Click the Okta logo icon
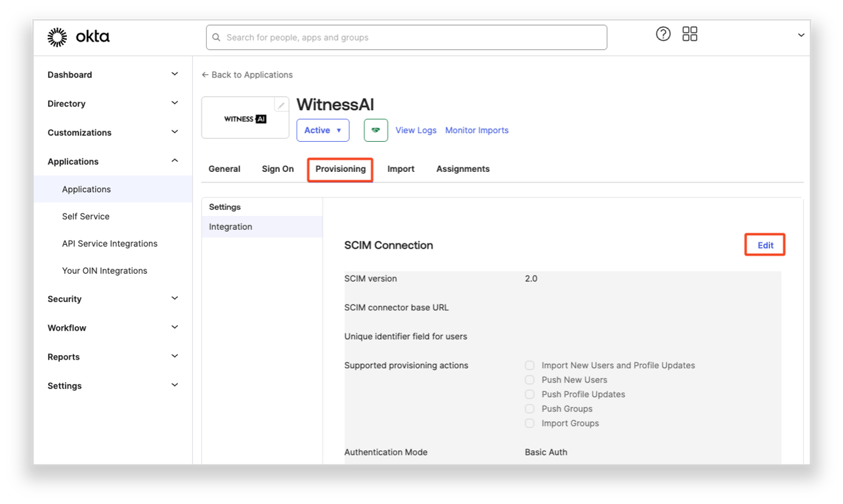This screenshot has height=504, width=843. pyautogui.click(x=57, y=37)
